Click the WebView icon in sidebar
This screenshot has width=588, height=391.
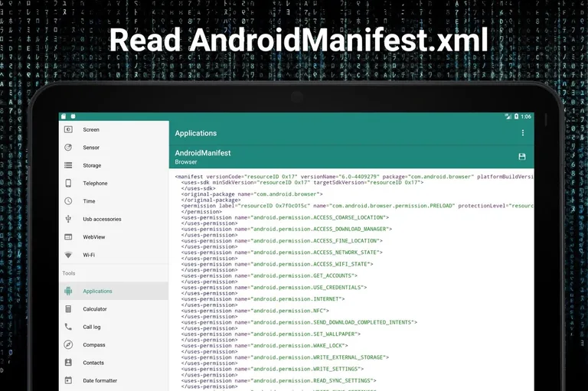tap(68, 237)
